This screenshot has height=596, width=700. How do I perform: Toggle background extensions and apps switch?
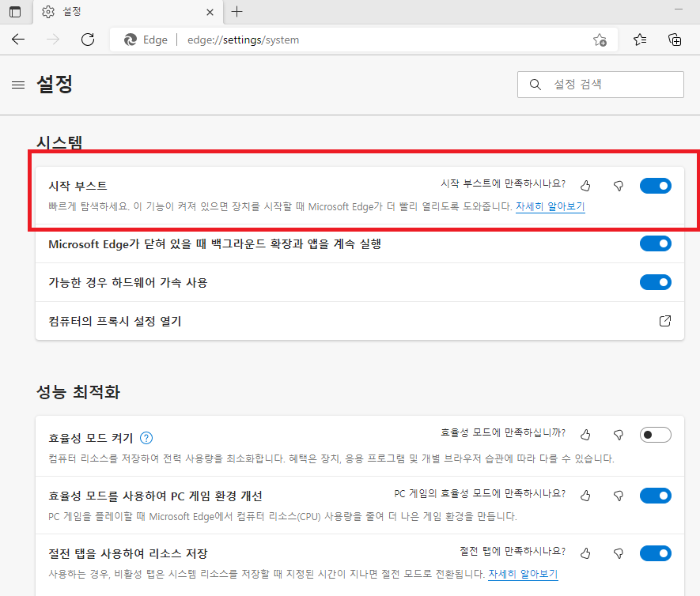pos(656,243)
